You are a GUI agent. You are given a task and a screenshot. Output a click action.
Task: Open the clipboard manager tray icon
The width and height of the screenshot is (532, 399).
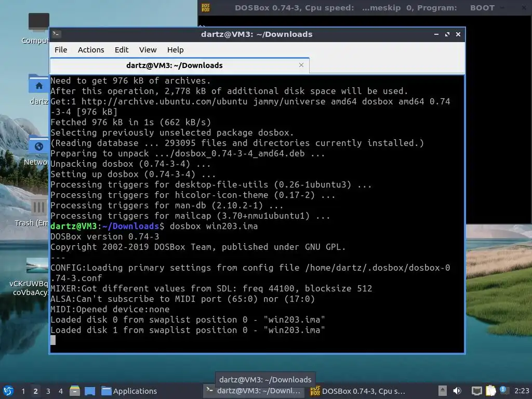(x=491, y=391)
